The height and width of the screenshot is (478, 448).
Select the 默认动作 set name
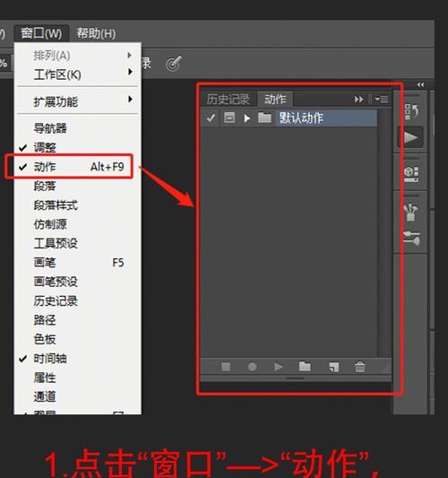[x=302, y=118]
